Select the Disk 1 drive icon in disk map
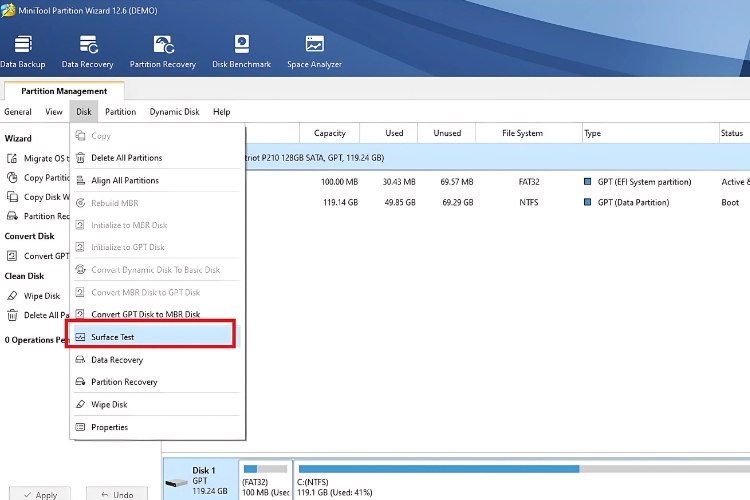 click(x=178, y=481)
